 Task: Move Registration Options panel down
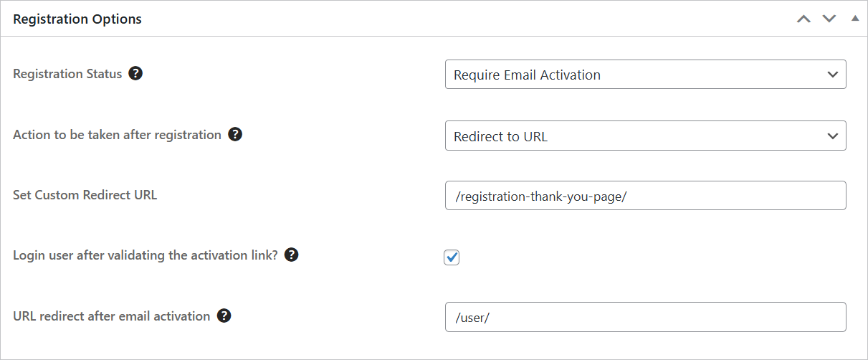point(829,19)
